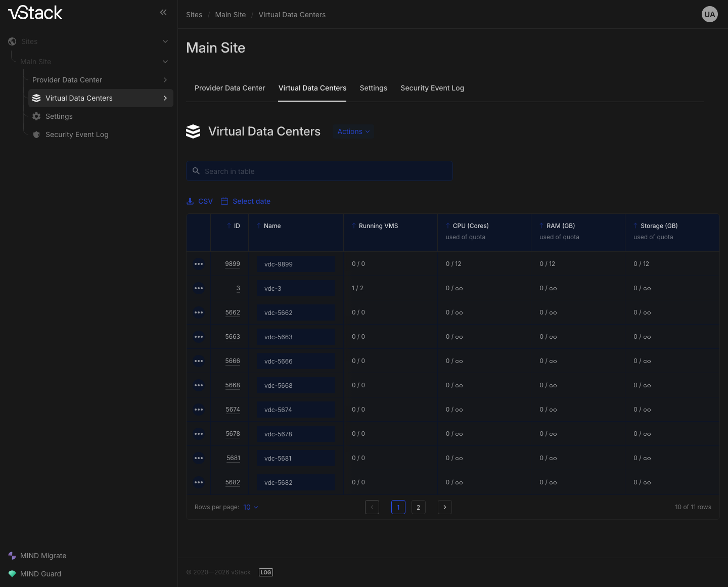
Task: Open row actions for vdc-9899
Action: (199, 264)
